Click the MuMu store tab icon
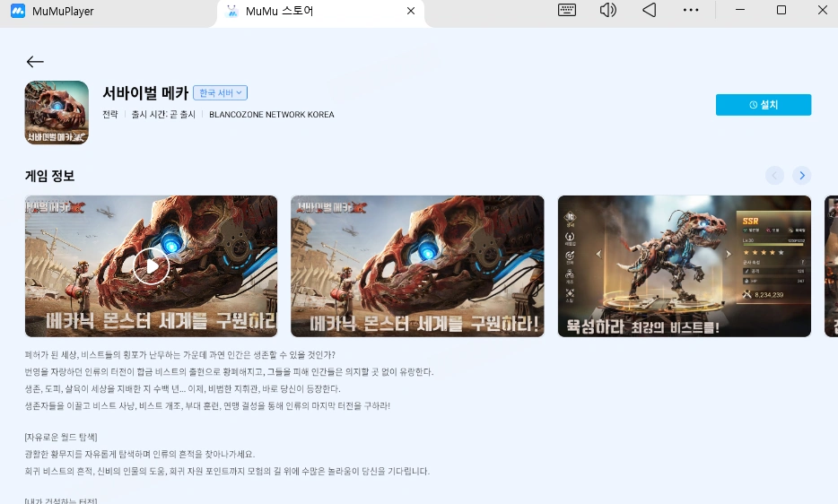Viewport: 838px width, 504px height. click(x=232, y=12)
